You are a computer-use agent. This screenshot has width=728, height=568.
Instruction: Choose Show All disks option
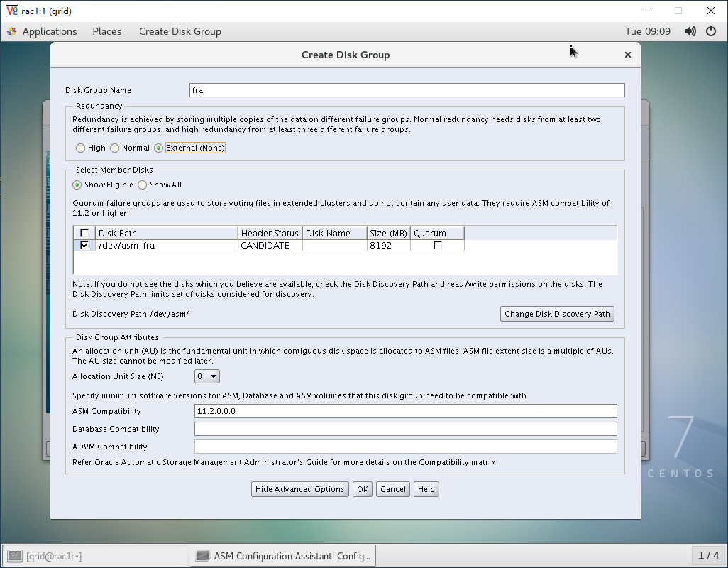pyautogui.click(x=142, y=185)
